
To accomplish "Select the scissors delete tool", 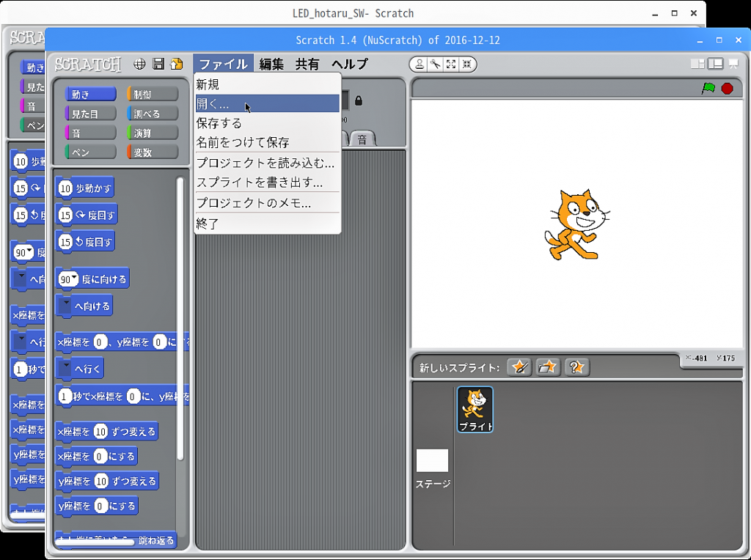I will pyautogui.click(x=436, y=65).
